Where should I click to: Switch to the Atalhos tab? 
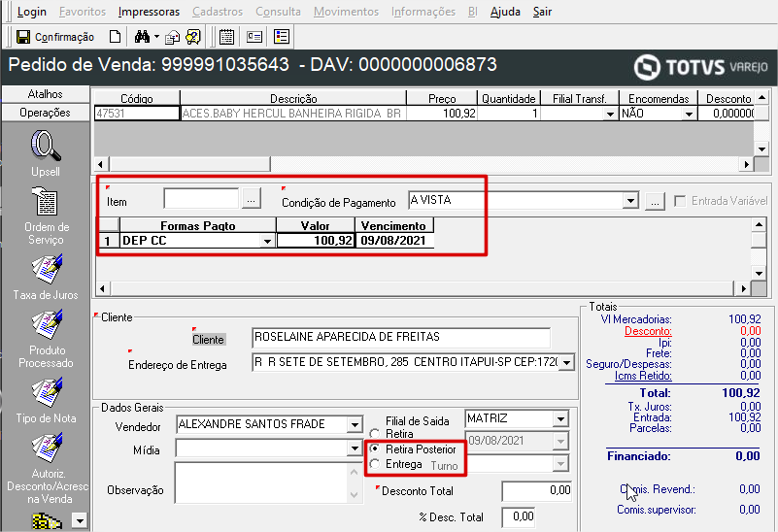[45, 94]
